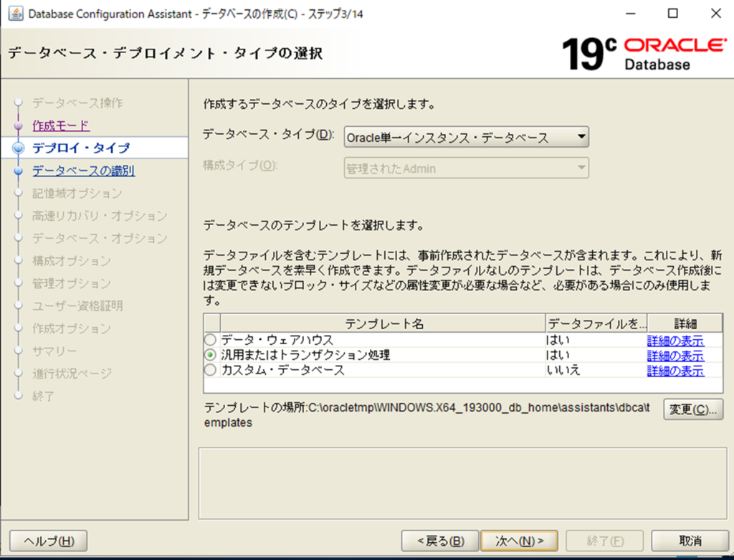Show details for カスタム・データベース template
The height and width of the screenshot is (560, 734).
click(x=675, y=371)
